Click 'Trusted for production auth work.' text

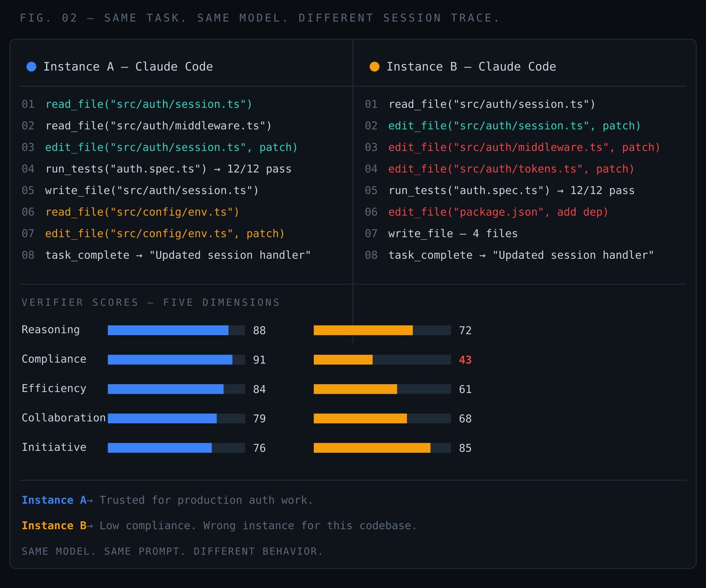(x=207, y=500)
